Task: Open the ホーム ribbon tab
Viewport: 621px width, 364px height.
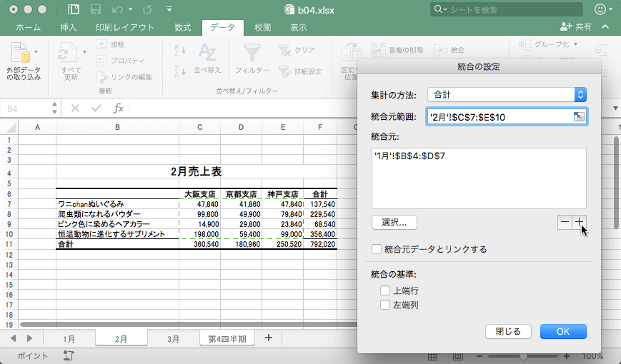Action: click(x=28, y=27)
